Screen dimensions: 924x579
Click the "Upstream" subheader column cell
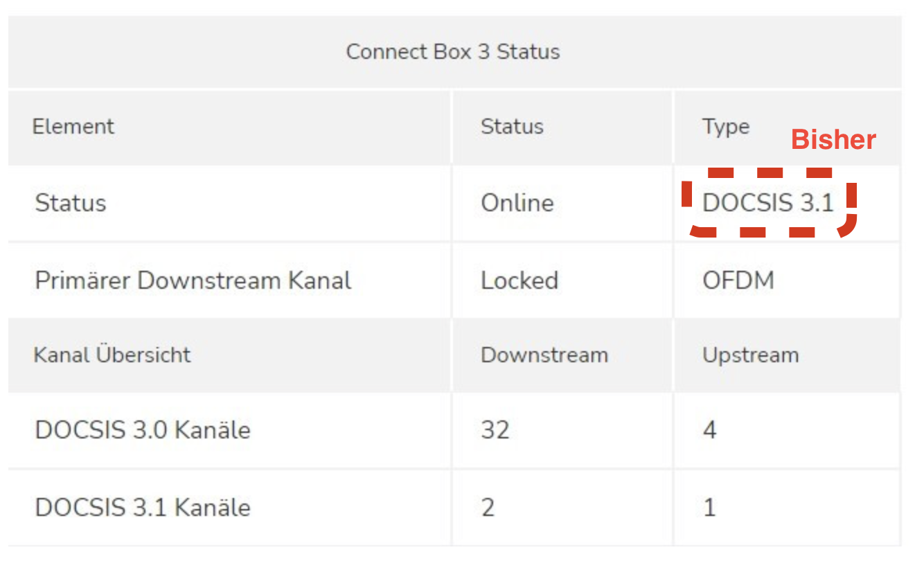[750, 355]
